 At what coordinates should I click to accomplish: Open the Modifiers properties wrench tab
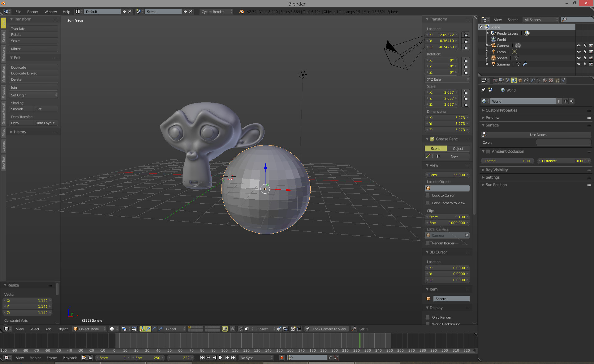coord(532,80)
